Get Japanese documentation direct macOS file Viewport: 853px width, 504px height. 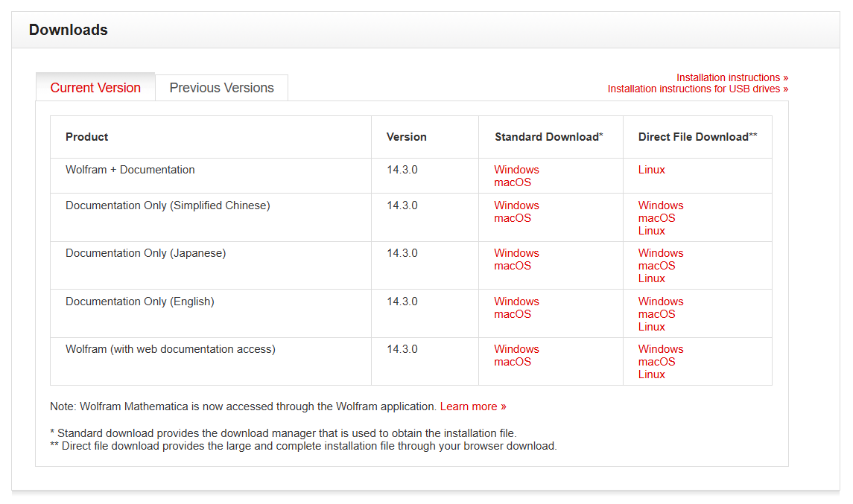click(x=656, y=265)
